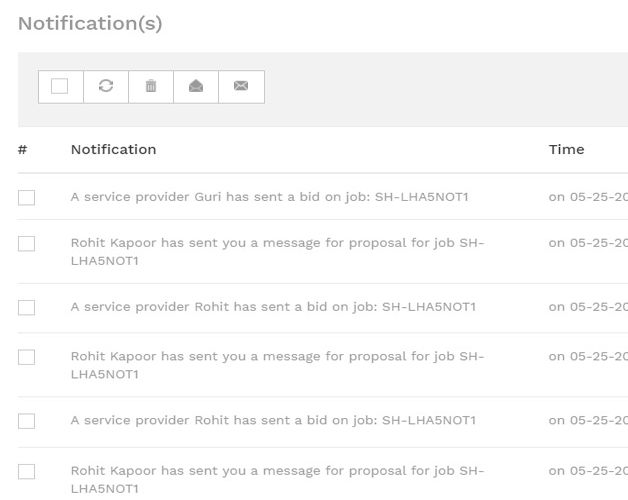Click the Time column header
This screenshot has width=628, height=500.
tap(566, 150)
